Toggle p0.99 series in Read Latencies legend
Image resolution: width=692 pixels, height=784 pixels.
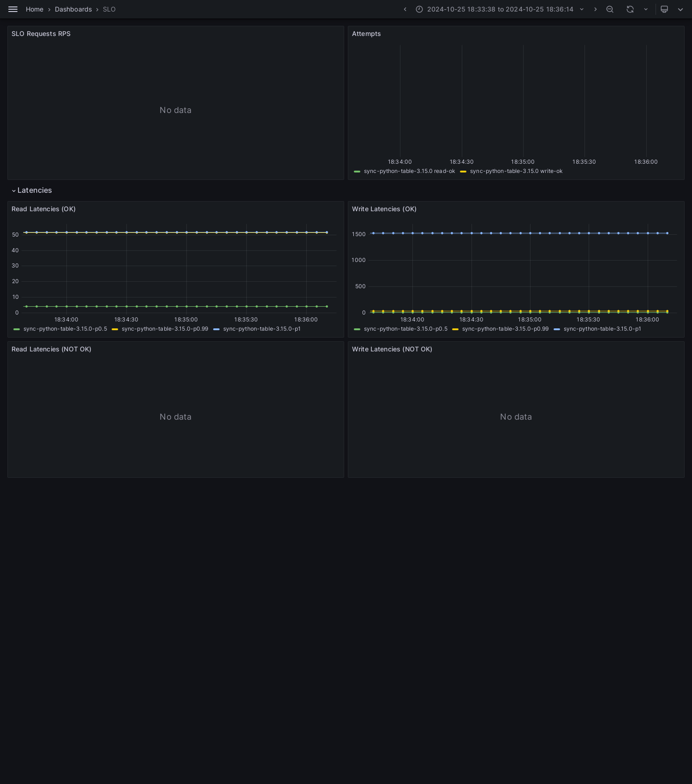(x=165, y=329)
